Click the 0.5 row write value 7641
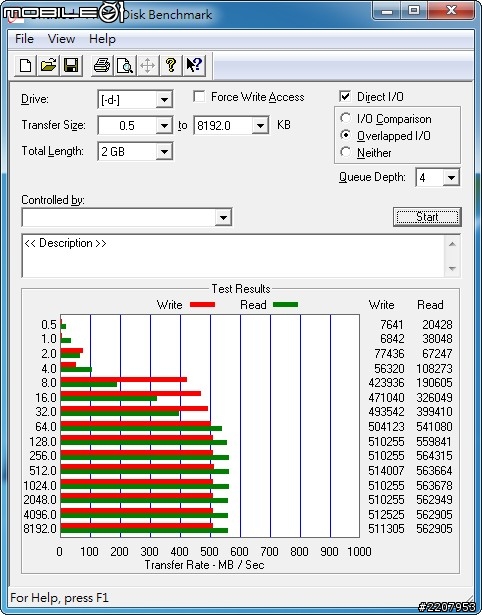Image resolution: width=482 pixels, height=615 pixels. click(392, 325)
